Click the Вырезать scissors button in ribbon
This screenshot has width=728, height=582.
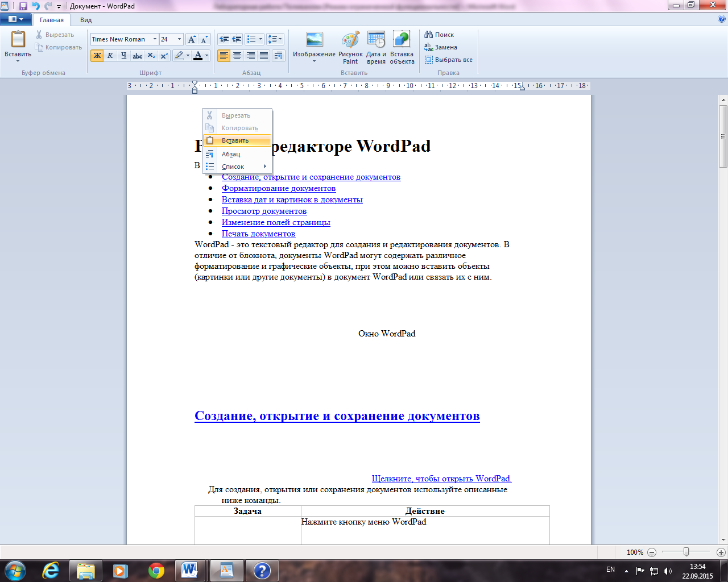pos(55,35)
